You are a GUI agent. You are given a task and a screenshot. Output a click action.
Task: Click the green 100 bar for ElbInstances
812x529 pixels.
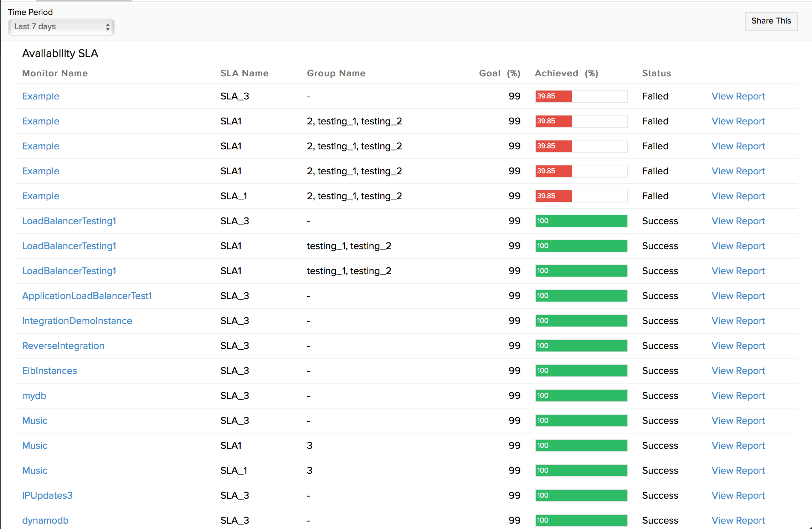[581, 371]
